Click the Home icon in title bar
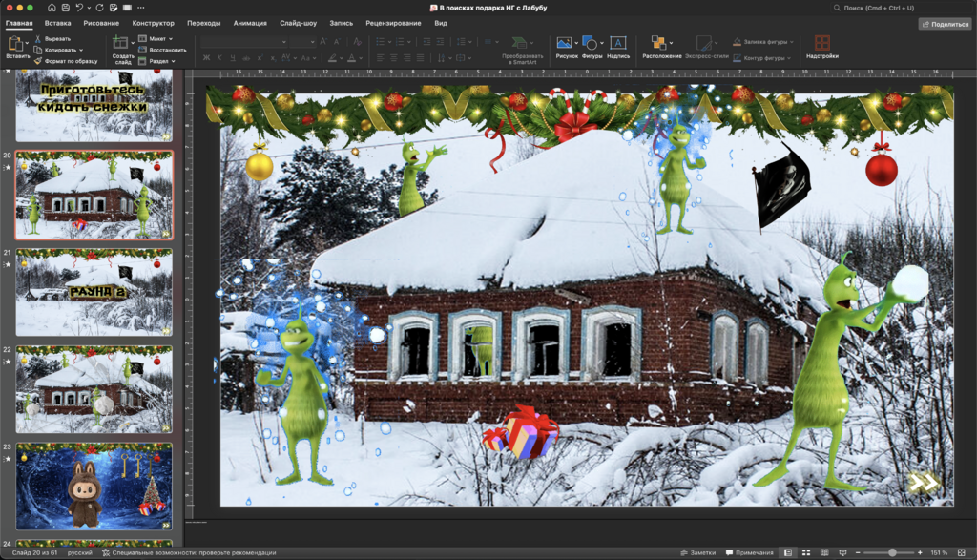Screen dimensions: 977x560 click(52, 8)
